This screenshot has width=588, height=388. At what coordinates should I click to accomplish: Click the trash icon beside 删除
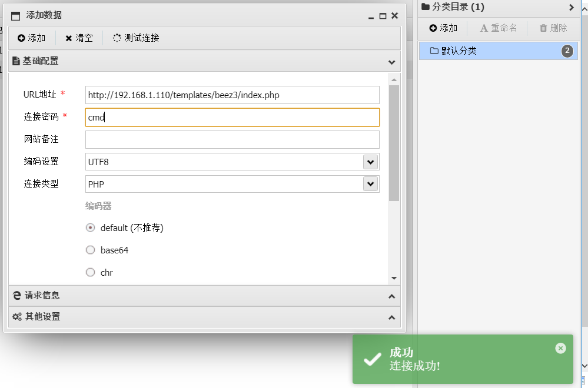(x=543, y=28)
